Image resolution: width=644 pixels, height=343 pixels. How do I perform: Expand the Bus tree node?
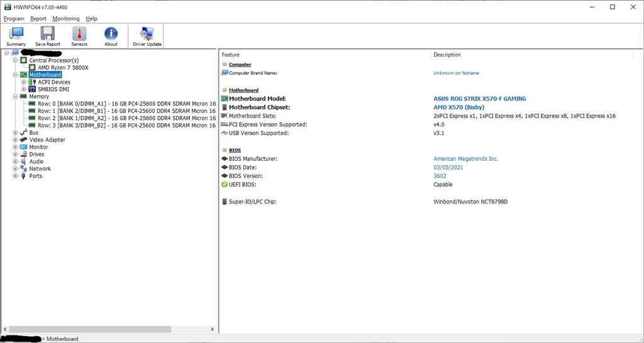point(15,133)
